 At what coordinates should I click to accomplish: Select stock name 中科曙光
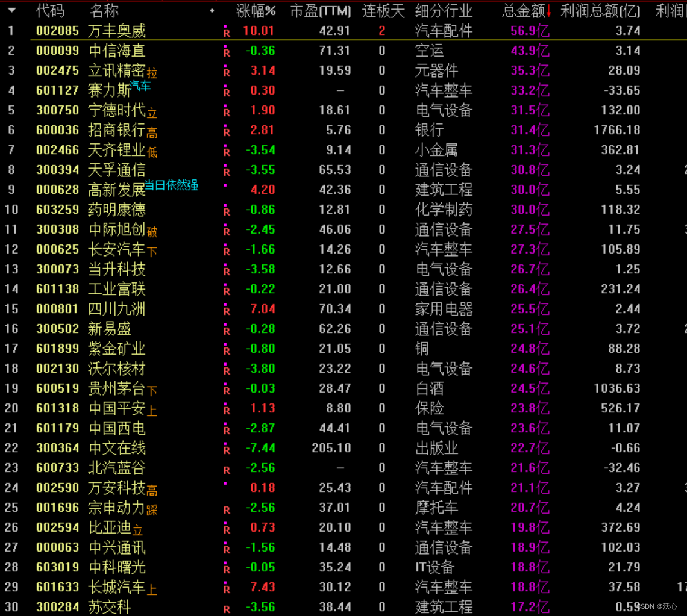[116, 567]
